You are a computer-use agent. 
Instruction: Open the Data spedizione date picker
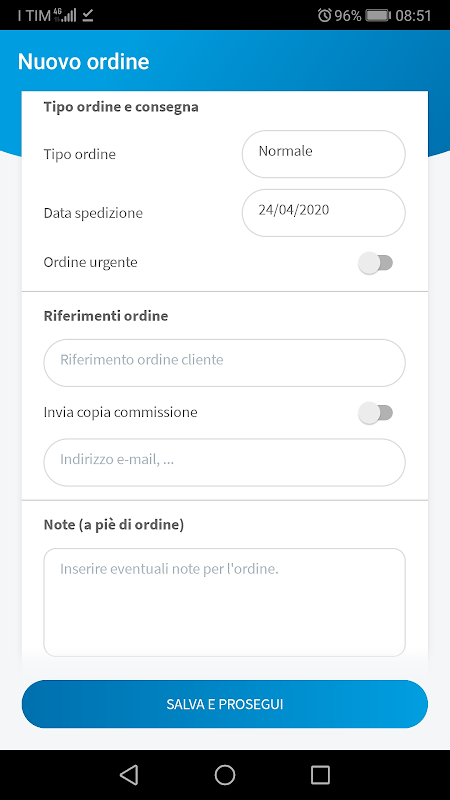click(323, 213)
